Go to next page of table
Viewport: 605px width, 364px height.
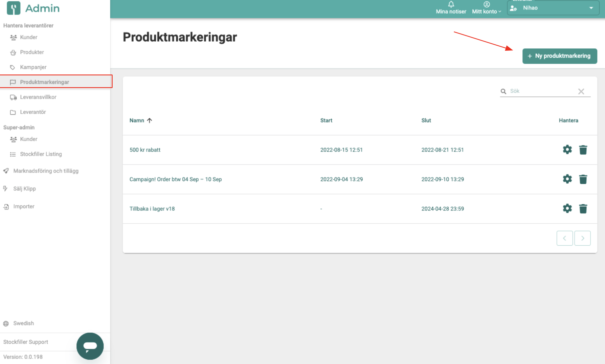582,238
